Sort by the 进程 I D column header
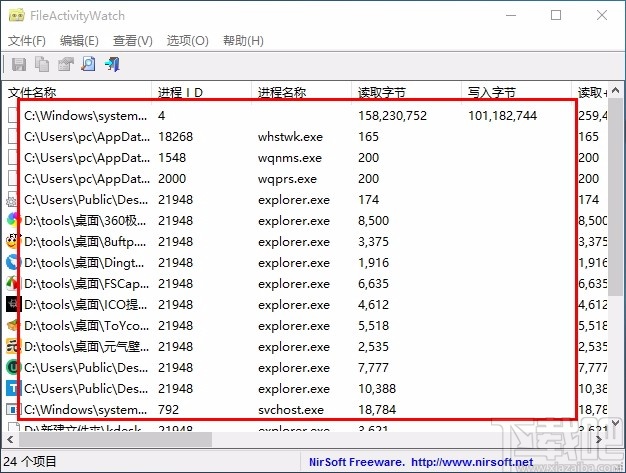The width and height of the screenshot is (626, 473). click(202, 92)
